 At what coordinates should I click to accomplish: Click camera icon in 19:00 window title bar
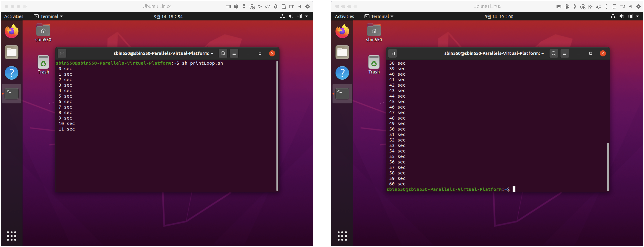(622, 7)
